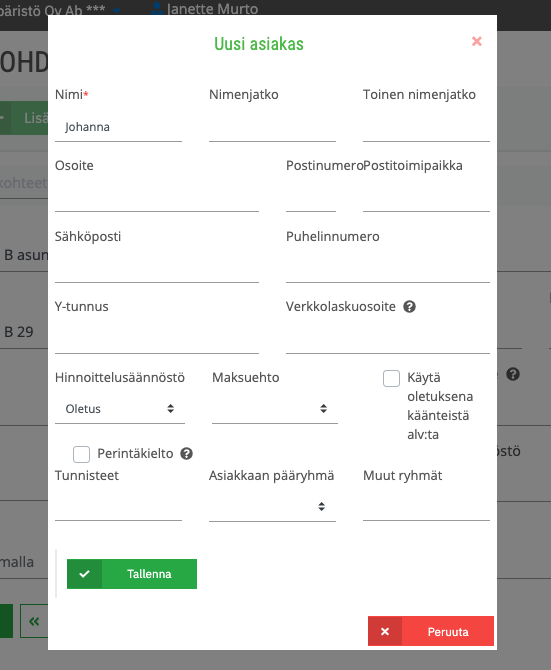Open the Asiakkaan pääryhmä dropdown
The image size is (551, 670).
(272, 507)
